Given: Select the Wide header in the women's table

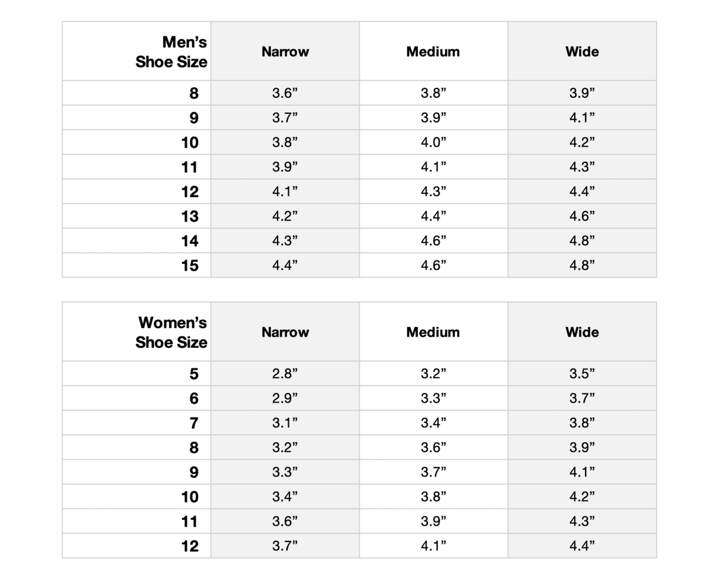Looking at the screenshot, I should [x=582, y=332].
